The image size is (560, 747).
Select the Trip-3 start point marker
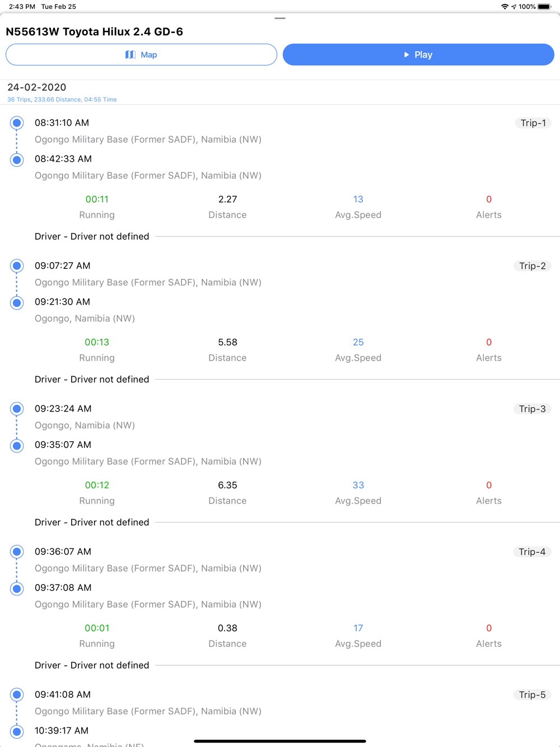(x=17, y=409)
